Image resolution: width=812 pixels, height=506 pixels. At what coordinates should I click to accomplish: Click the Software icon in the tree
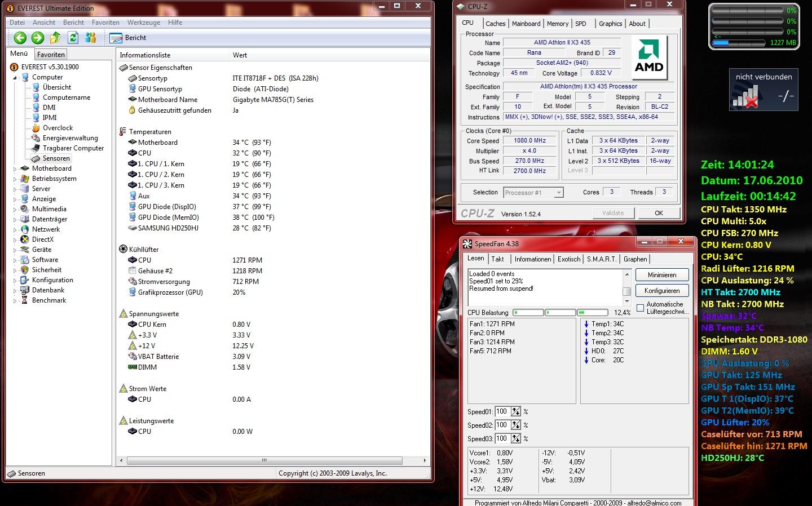pyautogui.click(x=24, y=260)
